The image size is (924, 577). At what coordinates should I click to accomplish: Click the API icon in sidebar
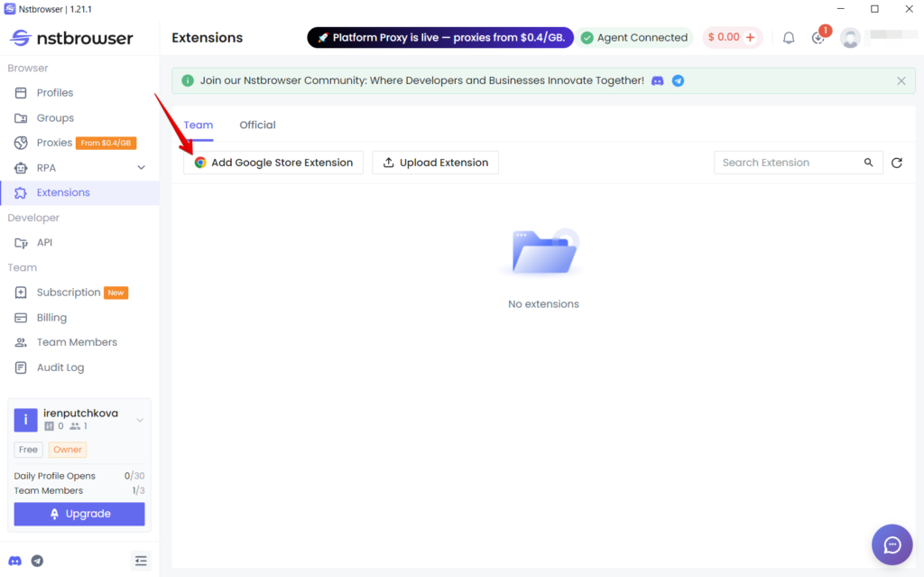coord(21,243)
